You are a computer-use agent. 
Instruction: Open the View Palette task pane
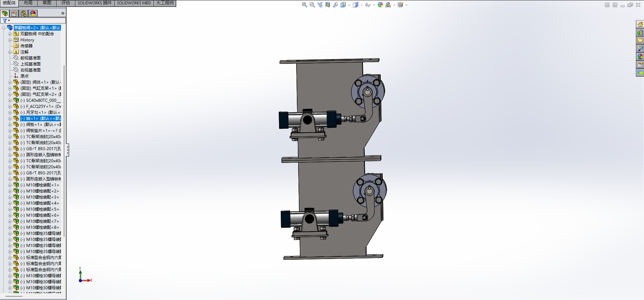pyautogui.click(x=640, y=48)
